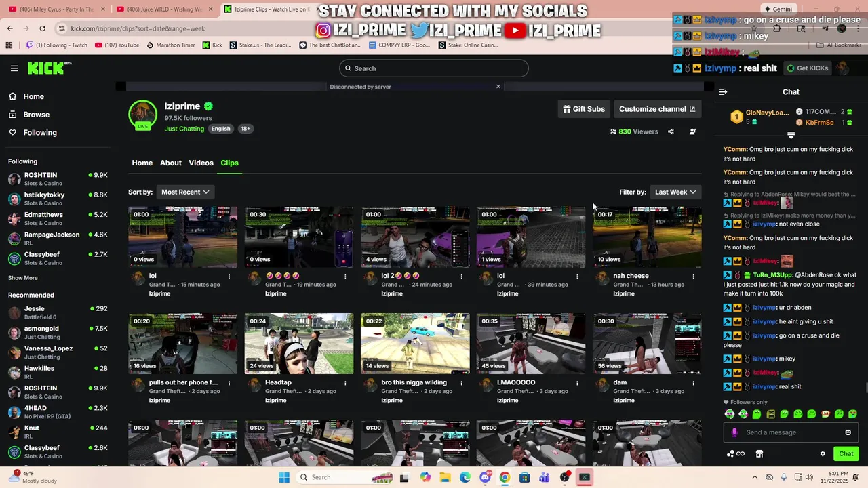Image resolution: width=868 pixels, height=488 pixels.
Task: Open options for the 'nah cheese' clip
Action: pyautogui.click(x=693, y=277)
